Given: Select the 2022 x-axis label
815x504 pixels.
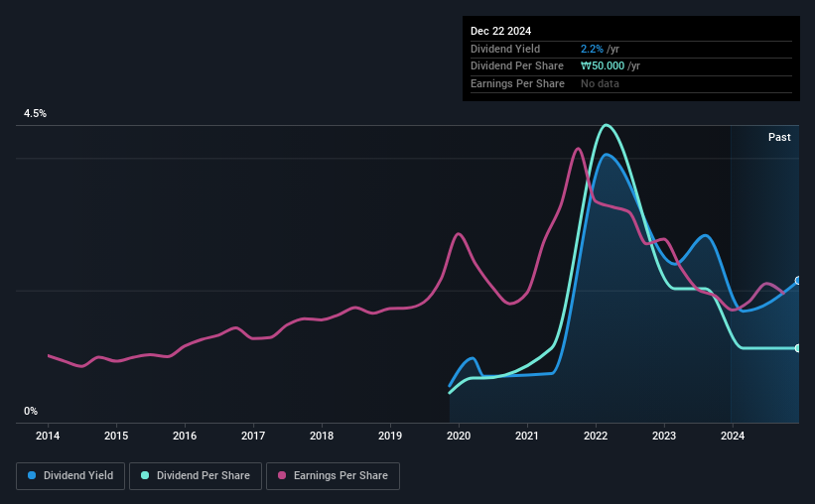Looking at the screenshot, I should (596, 436).
